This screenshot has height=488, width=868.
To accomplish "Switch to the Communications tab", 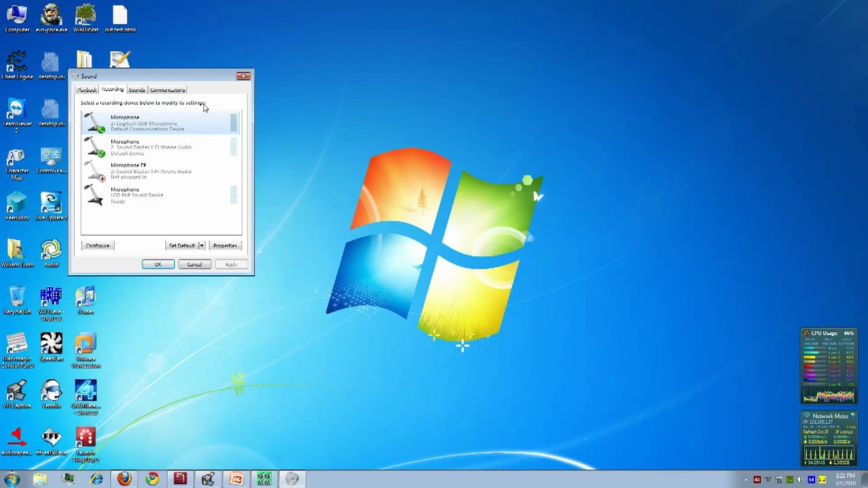I will [167, 90].
